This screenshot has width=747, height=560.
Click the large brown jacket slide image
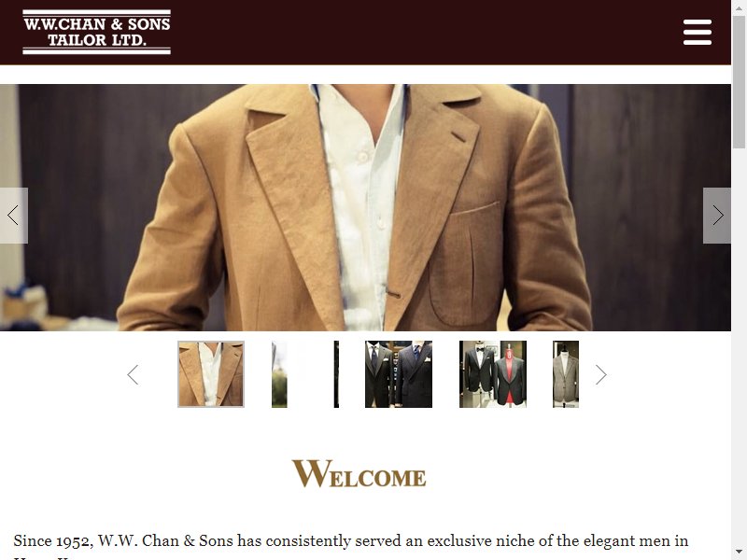[x=365, y=207]
